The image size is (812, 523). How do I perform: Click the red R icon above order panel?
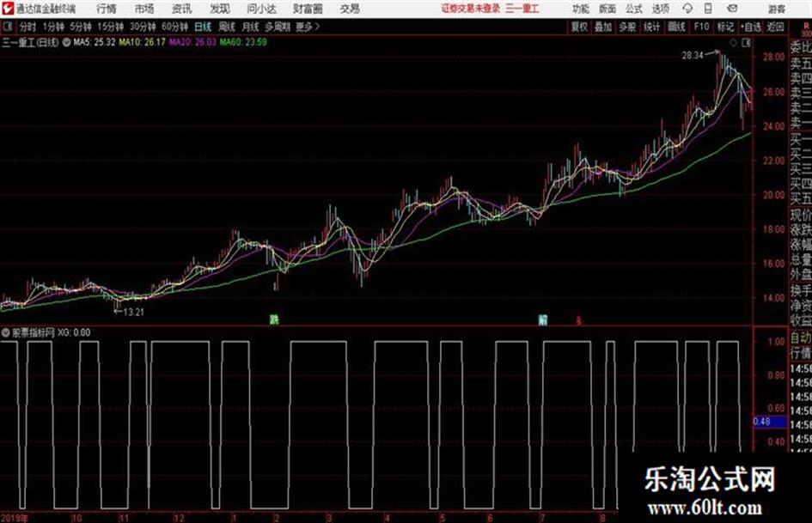pos(806,27)
